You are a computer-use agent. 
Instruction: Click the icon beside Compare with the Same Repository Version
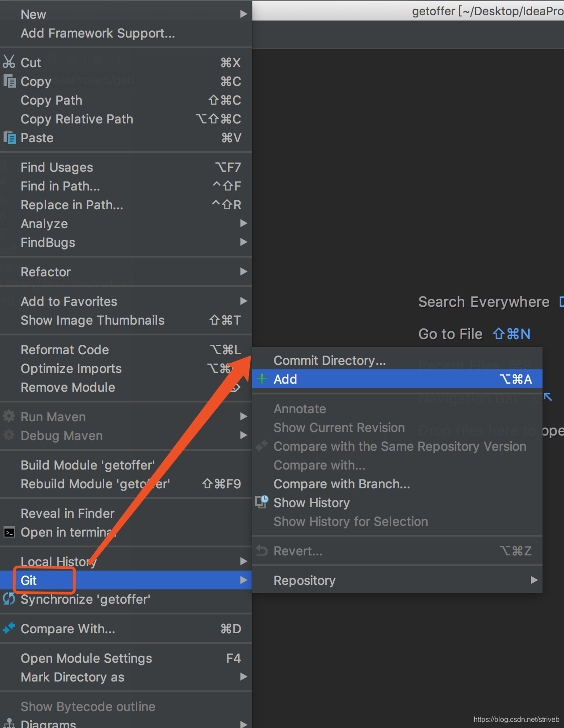[262, 445]
